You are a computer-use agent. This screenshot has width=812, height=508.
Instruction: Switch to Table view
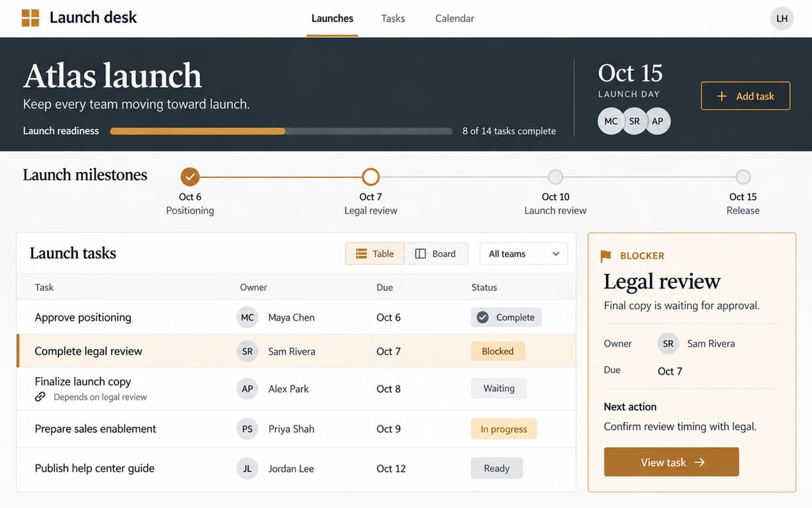click(375, 253)
